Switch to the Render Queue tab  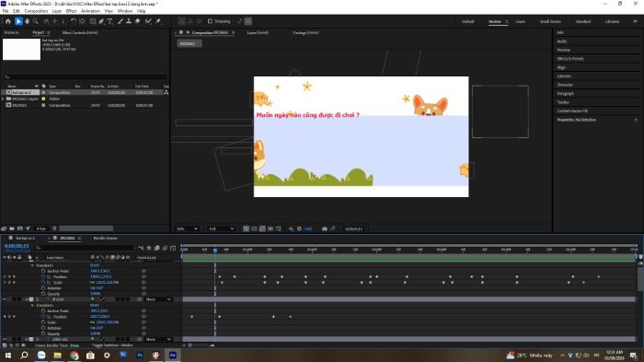click(105, 239)
